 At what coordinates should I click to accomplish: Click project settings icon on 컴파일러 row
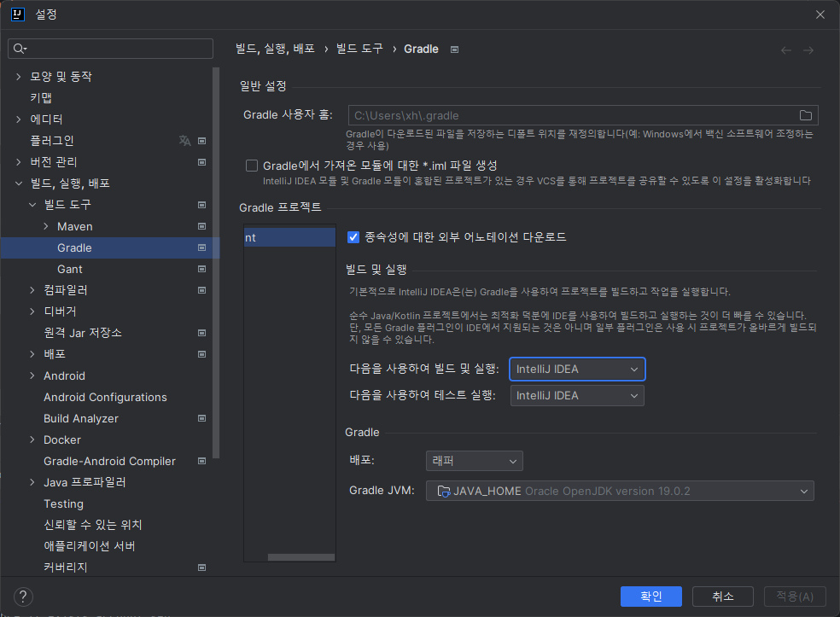(202, 290)
